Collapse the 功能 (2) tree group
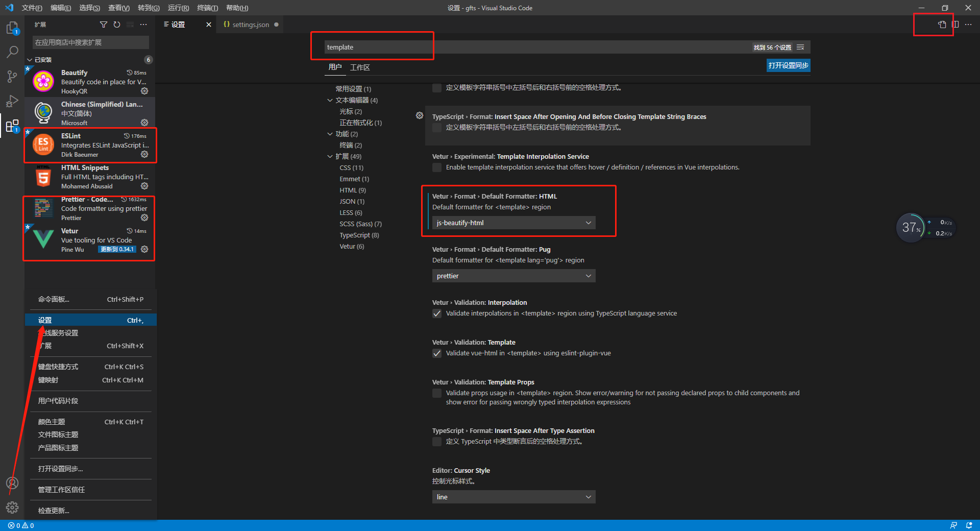Image resolution: width=980 pixels, height=531 pixels. point(330,134)
